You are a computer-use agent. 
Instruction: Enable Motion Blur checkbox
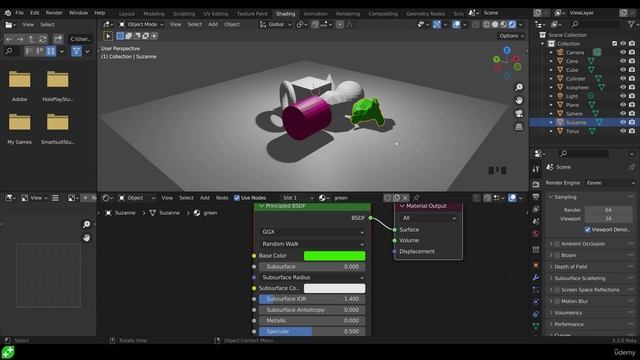tap(557, 301)
